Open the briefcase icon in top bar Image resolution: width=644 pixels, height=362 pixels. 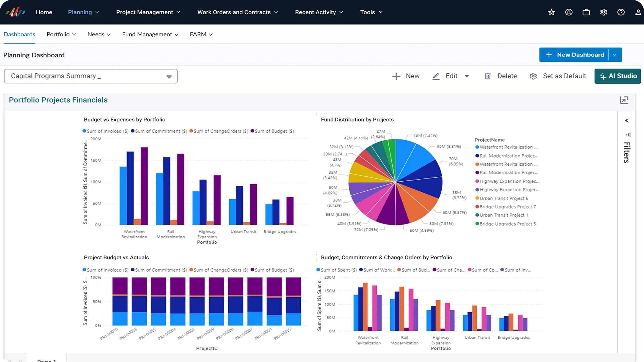click(x=586, y=12)
